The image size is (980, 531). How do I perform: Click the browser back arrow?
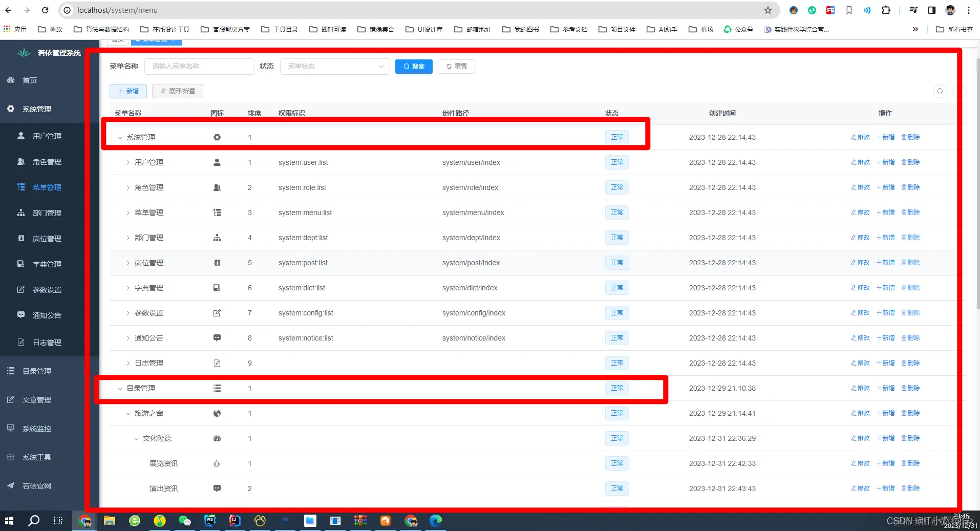tap(8, 10)
